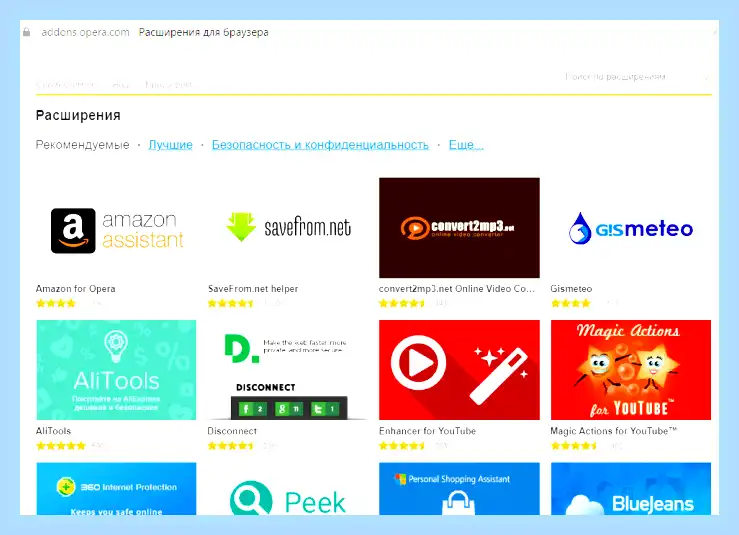Open the Personal Shopping Assistant banner
Viewport: 739px width, 535px height.
point(459,489)
